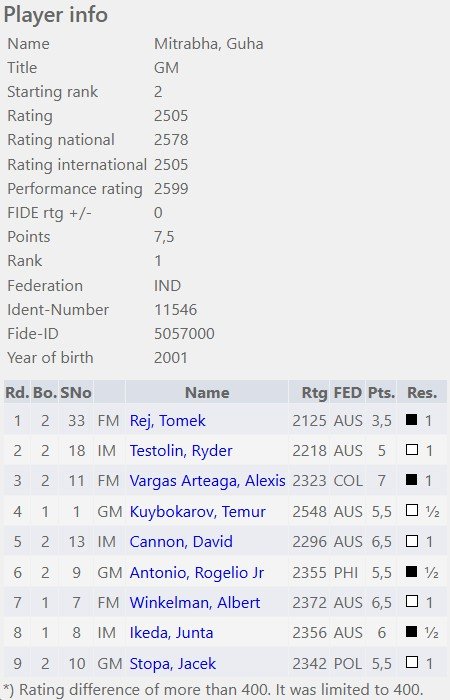Open player link Rej, Tomek
450x700 pixels.
[167, 421]
